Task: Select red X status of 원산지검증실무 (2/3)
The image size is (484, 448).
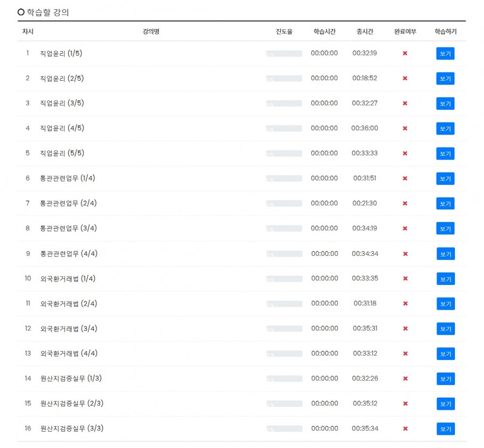Action: [x=405, y=403]
